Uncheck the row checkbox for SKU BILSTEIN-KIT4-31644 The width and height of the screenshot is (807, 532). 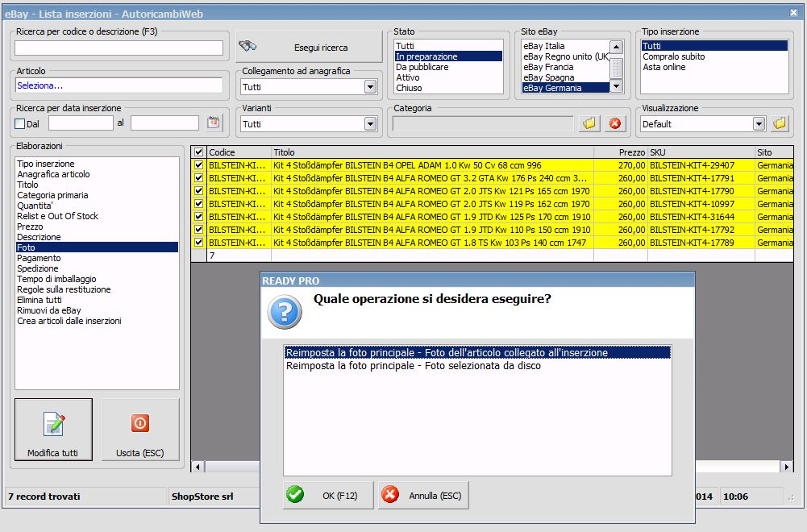click(x=198, y=217)
